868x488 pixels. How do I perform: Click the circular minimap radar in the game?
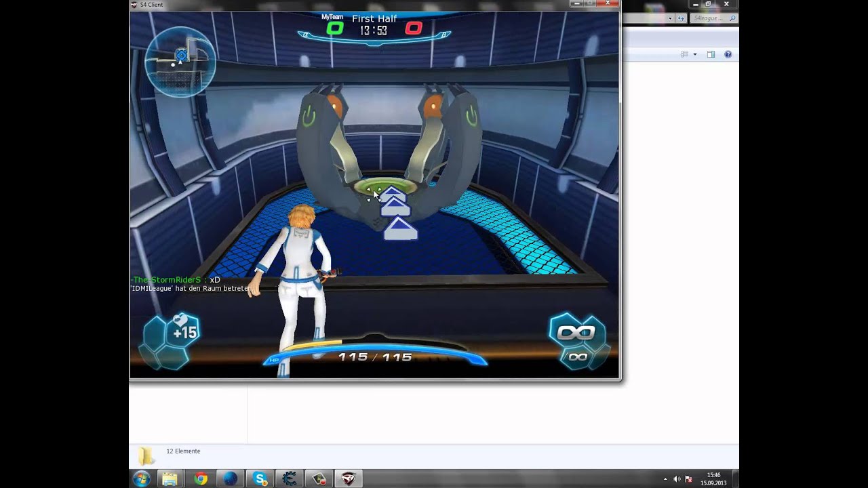(180, 61)
